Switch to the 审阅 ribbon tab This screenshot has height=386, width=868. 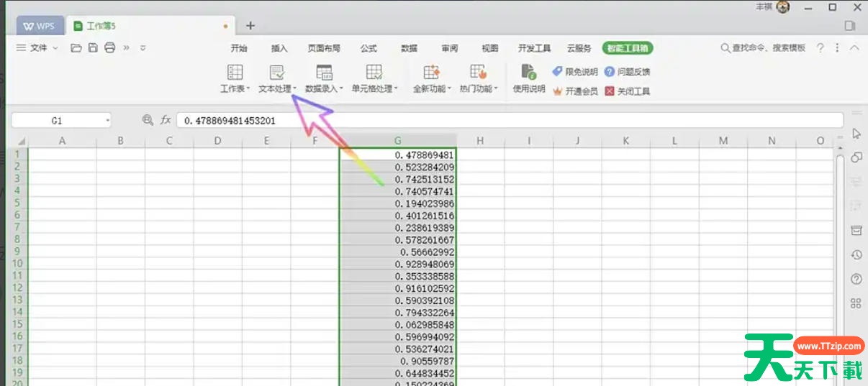point(450,48)
